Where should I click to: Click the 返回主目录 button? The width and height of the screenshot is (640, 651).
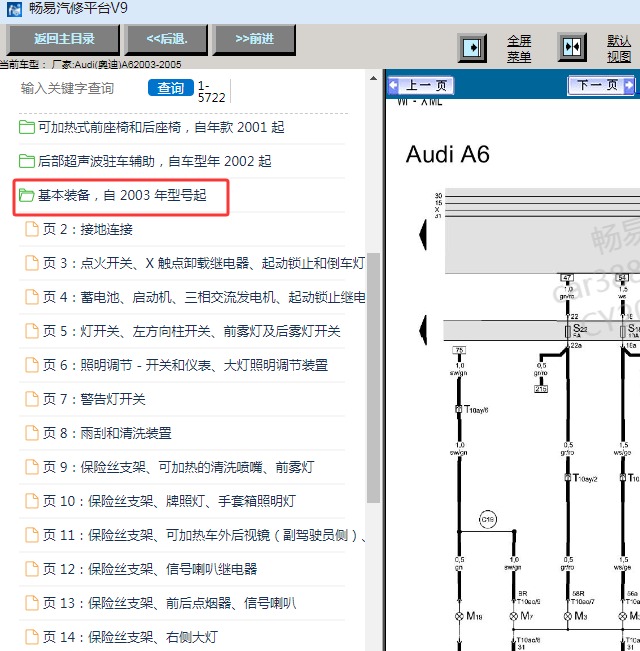click(x=64, y=39)
